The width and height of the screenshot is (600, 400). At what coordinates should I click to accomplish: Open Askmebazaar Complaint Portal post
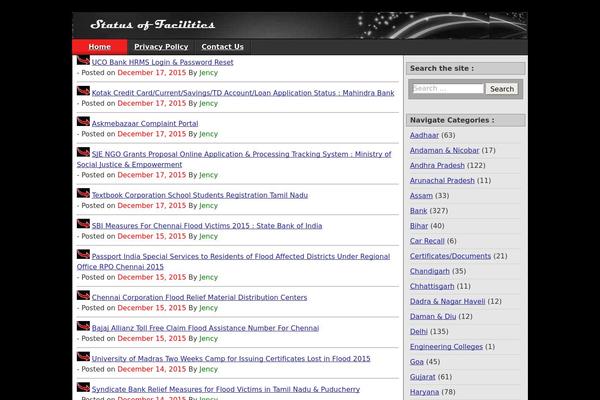tap(145, 123)
